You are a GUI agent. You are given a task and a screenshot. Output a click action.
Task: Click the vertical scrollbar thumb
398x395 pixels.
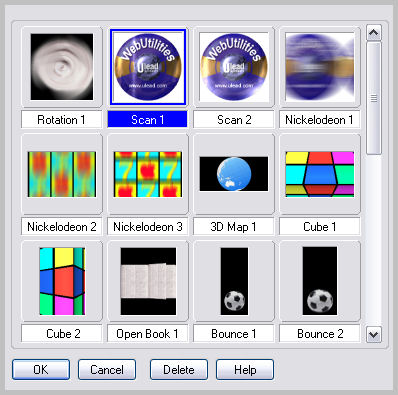[374, 98]
